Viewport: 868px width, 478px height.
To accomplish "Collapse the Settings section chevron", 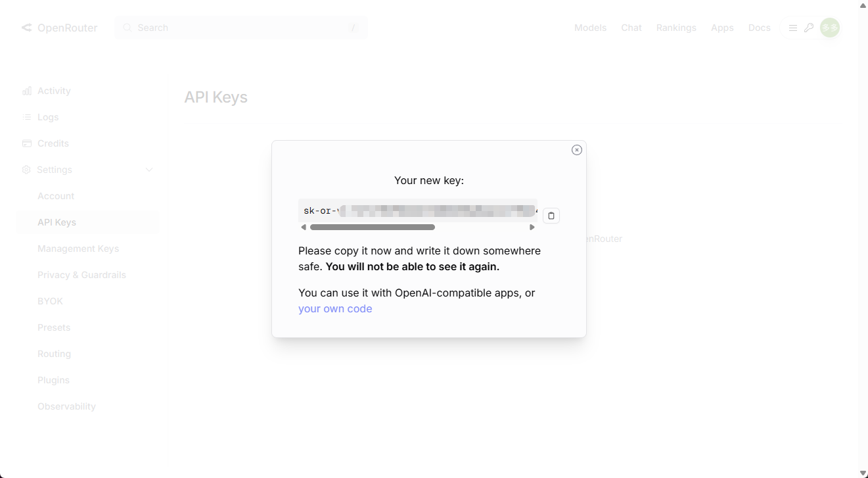I will 149,170.
